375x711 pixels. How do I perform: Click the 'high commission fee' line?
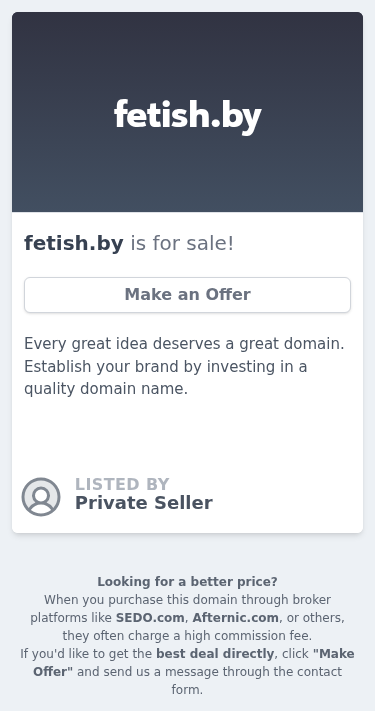click(187, 636)
